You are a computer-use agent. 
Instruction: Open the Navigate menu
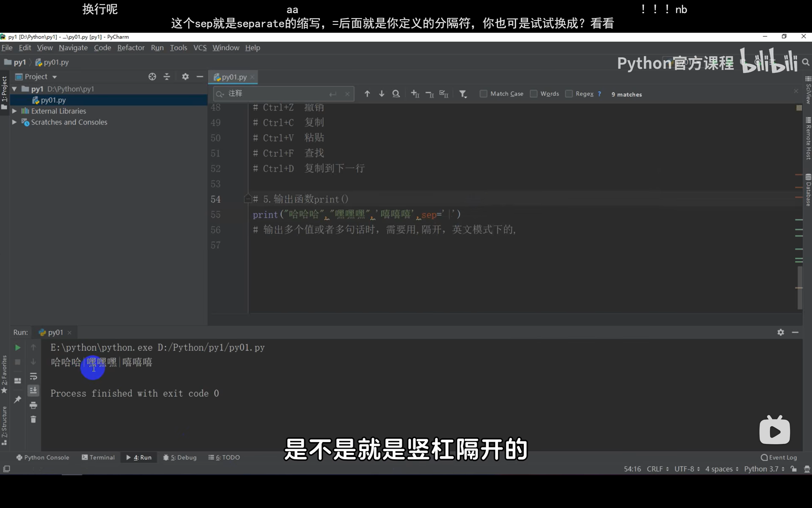[73, 48]
